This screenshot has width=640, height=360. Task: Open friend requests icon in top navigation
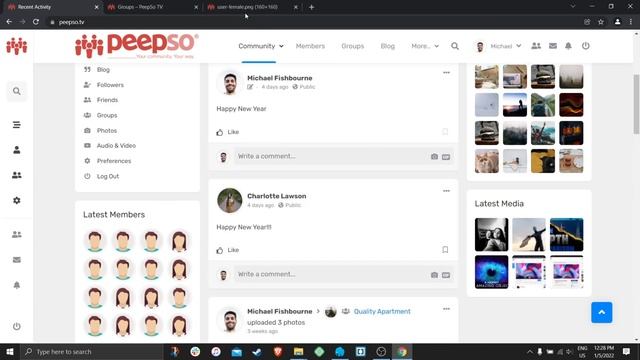[x=536, y=46]
